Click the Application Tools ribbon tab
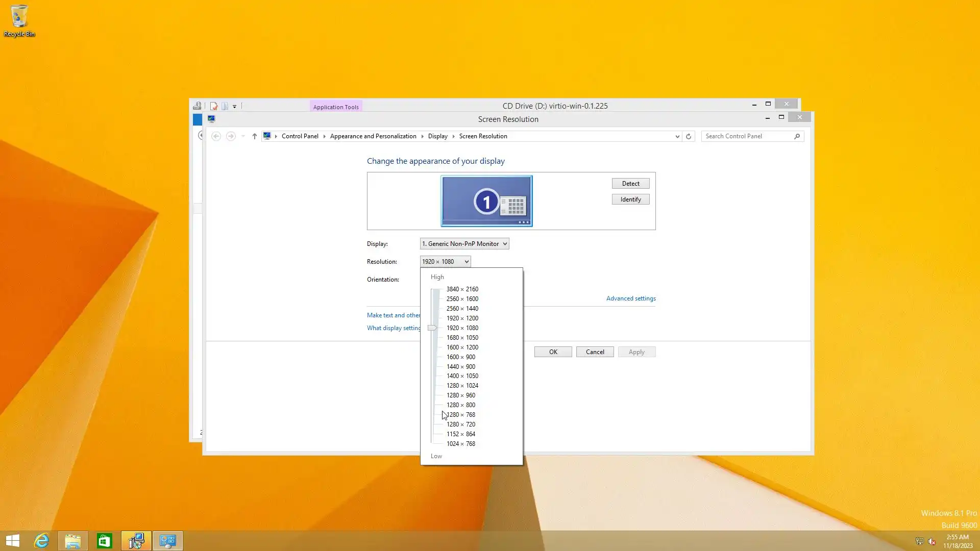 click(x=336, y=107)
